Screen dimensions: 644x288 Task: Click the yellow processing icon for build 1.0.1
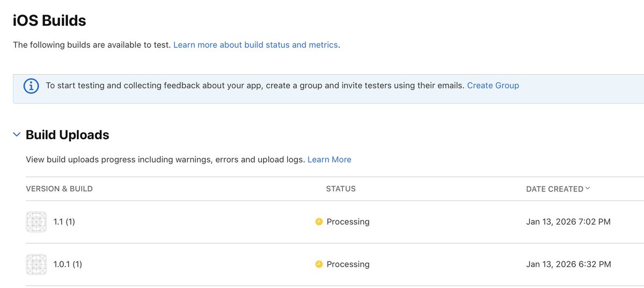click(319, 264)
